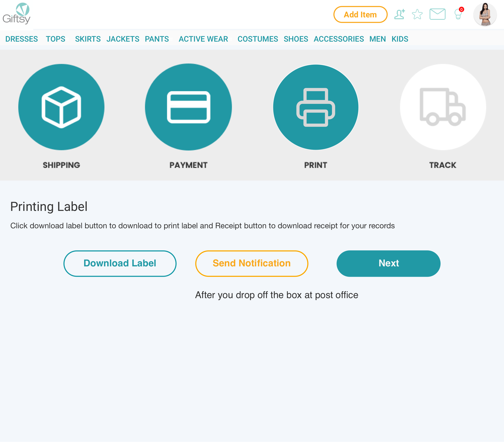Select the Print printer step icon
Screen dimensions: 504x442
pyautogui.click(x=316, y=107)
